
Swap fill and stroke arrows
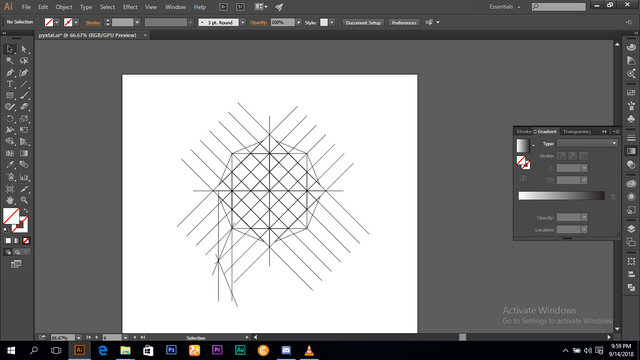pyautogui.click(x=26, y=211)
